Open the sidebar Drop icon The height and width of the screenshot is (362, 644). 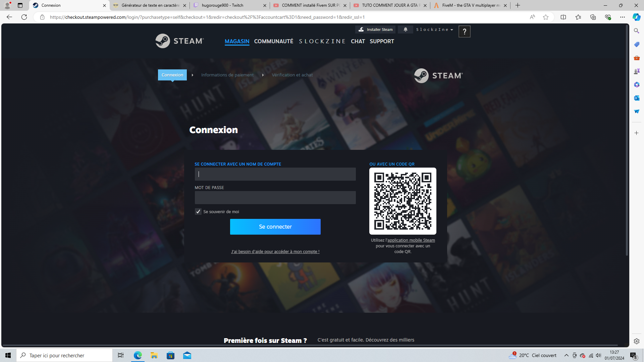click(x=637, y=111)
